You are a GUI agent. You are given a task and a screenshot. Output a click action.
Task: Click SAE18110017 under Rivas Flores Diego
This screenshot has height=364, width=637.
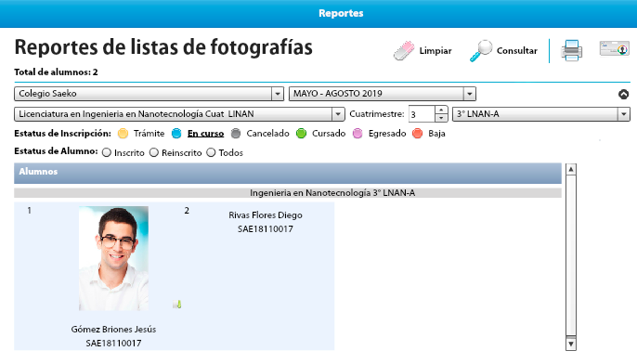click(266, 229)
